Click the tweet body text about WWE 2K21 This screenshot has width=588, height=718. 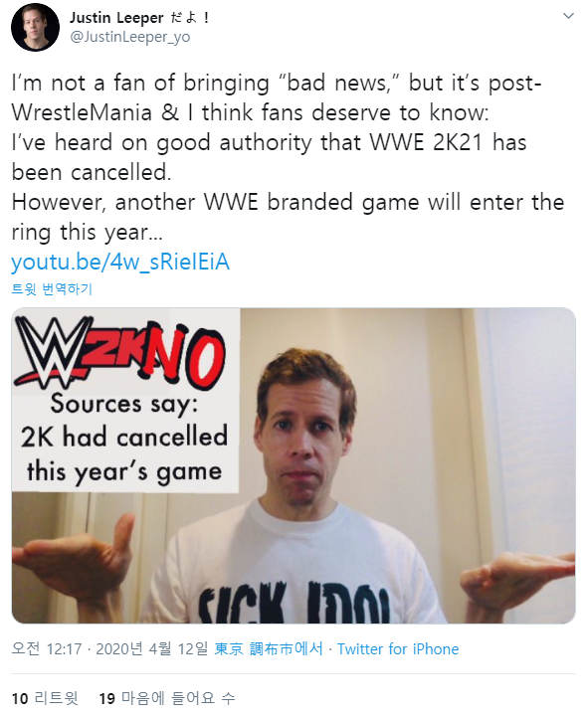pos(288,157)
